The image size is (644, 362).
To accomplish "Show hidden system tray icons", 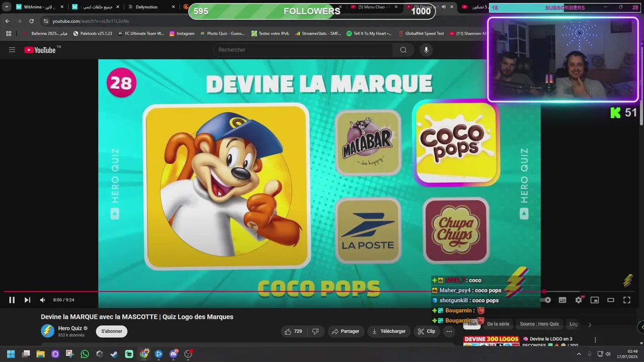I will 579,354.
